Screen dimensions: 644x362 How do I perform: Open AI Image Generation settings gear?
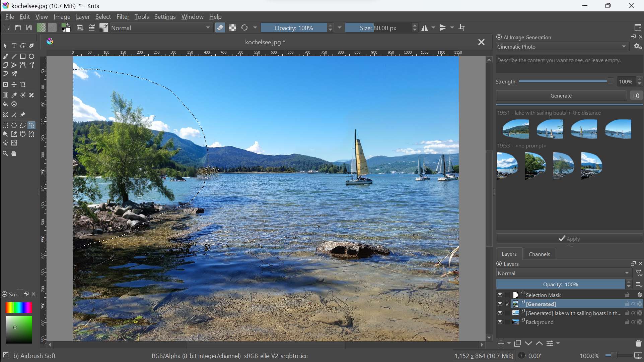click(638, 47)
